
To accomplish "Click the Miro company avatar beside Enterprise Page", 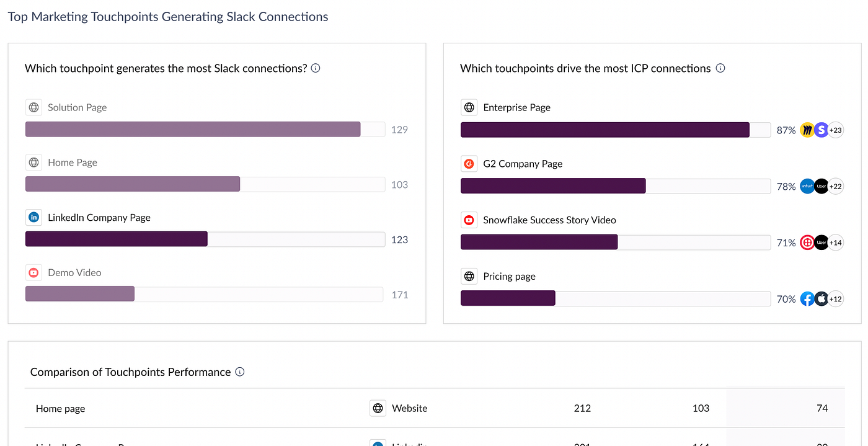I will point(807,130).
